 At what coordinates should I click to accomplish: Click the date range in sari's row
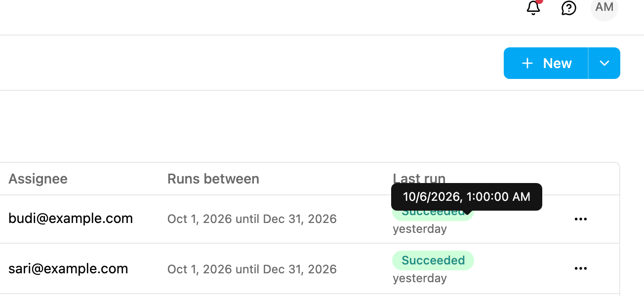[252, 269]
